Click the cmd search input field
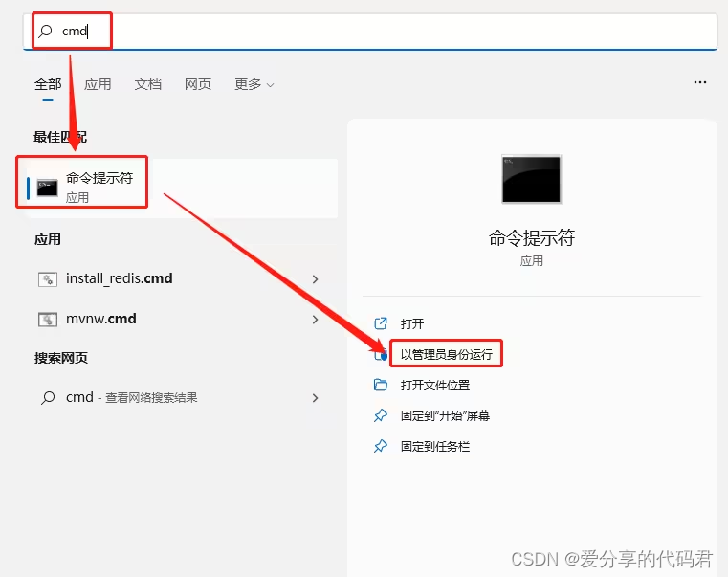This screenshot has width=728, height=577. point(370,32)
